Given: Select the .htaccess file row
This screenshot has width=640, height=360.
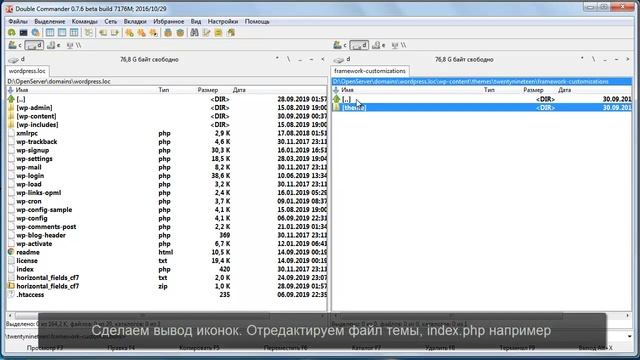Looking at the screenshot, I should (x=167, y=295).
